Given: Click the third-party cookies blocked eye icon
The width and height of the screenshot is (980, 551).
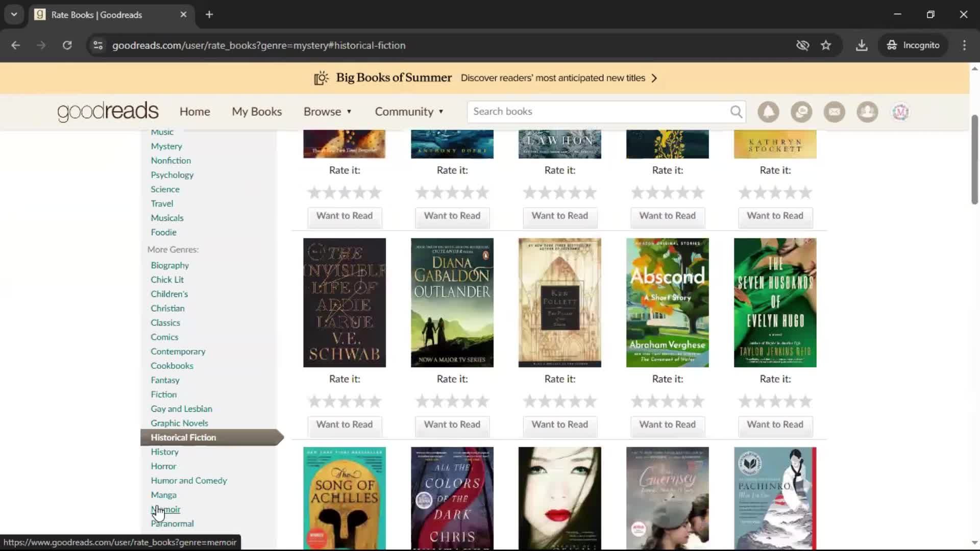Looking at the screenshot, I should (x=802, y=45).
